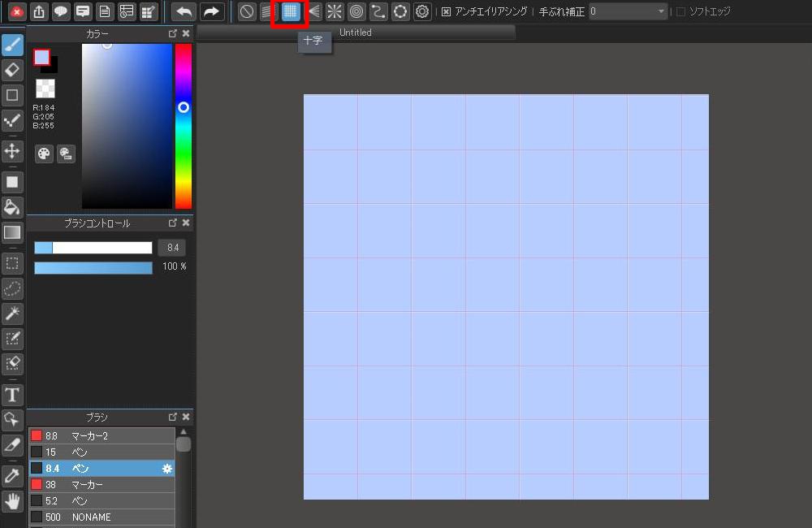Click the brush size slider
The image size is (812, 528).
pyautogui.click(x=93, y=248)
